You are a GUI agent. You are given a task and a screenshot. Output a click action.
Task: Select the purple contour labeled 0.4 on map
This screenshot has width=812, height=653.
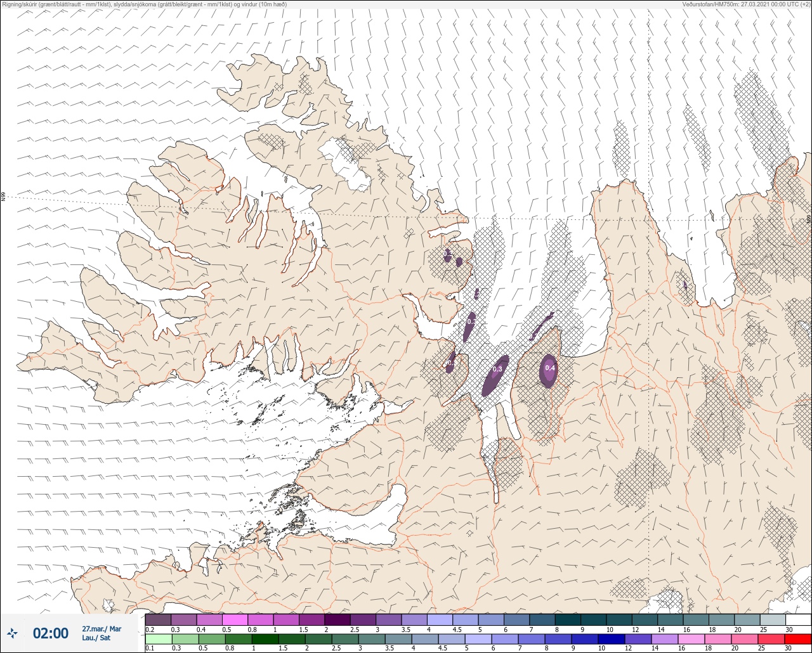[549, 370]
